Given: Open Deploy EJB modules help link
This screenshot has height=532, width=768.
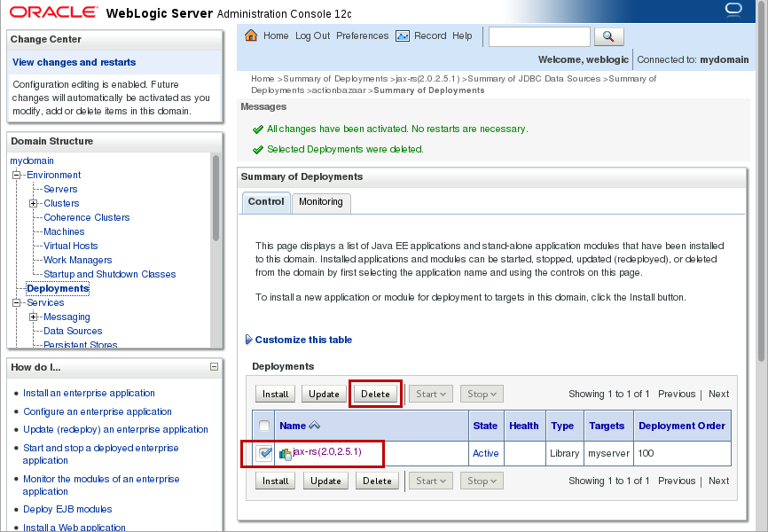Looking at the screenshot, I should 67,509.
